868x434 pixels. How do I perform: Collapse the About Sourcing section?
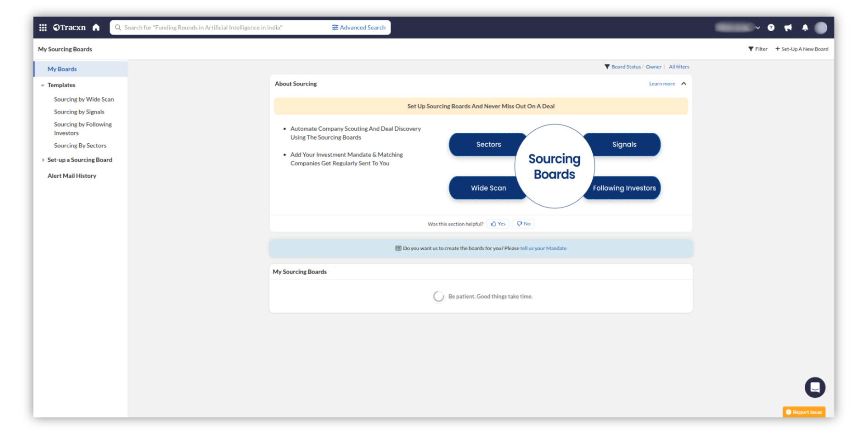point(684,84)
